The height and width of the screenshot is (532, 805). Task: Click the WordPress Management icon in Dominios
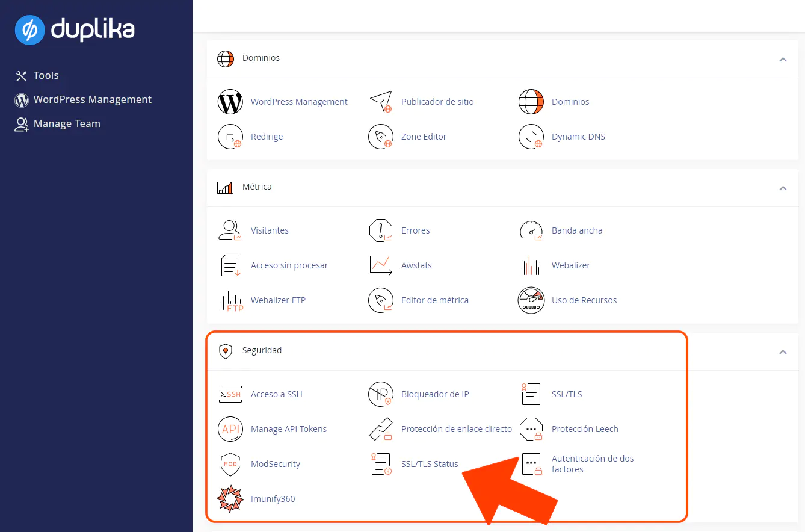[x=230, y=102]
